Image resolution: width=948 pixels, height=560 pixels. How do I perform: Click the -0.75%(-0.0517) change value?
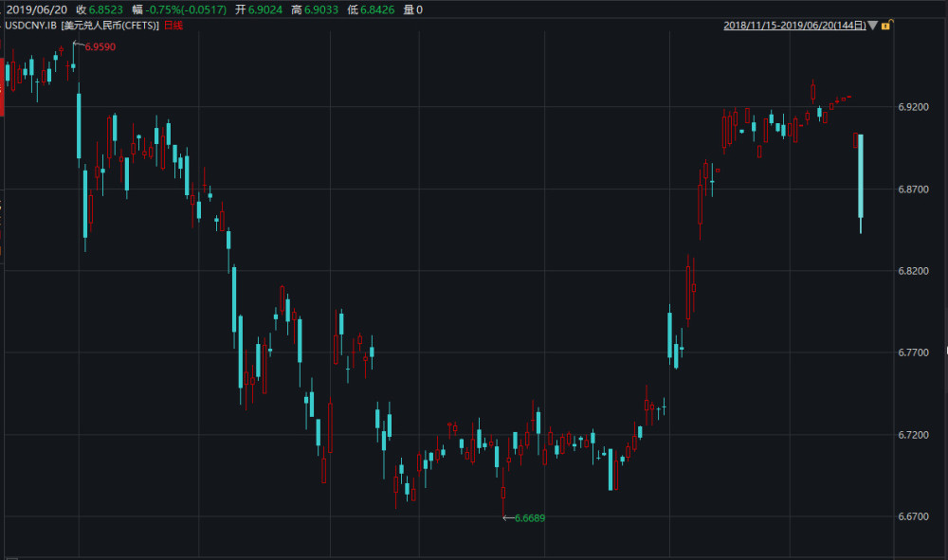pos(186,9)
